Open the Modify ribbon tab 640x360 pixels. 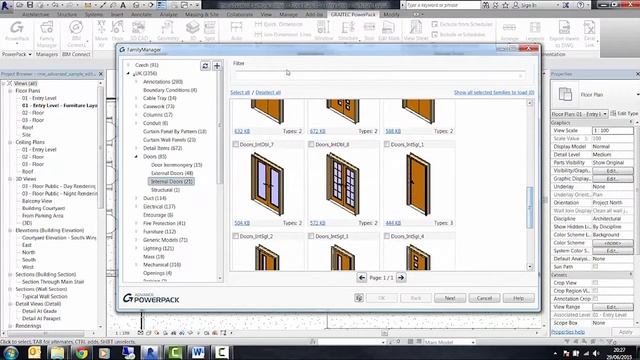coord(391,14)
